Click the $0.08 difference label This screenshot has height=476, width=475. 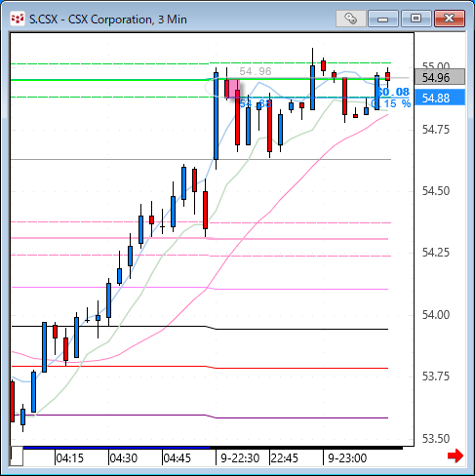point(392,92)
